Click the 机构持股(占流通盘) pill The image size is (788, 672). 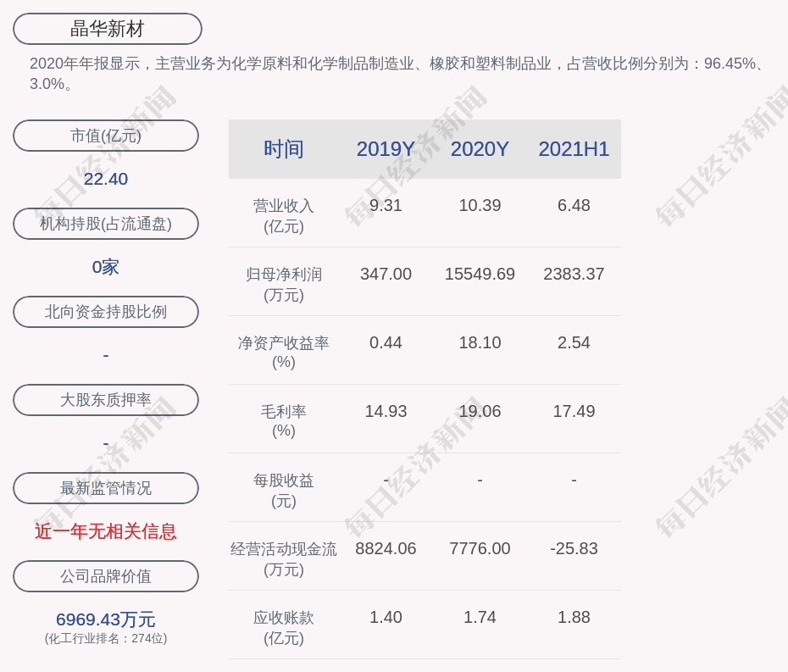[x=106, y=224]
